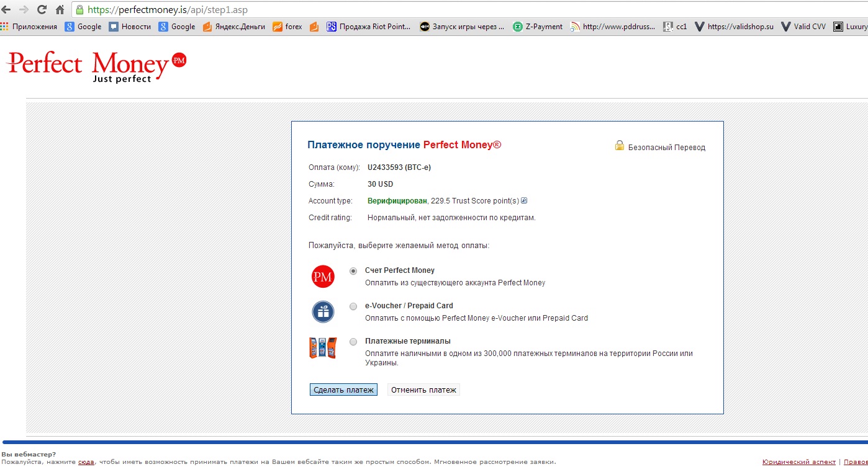Click the Оплата (кому): field label
The image size is (868, 472).
tap(334, 167)
